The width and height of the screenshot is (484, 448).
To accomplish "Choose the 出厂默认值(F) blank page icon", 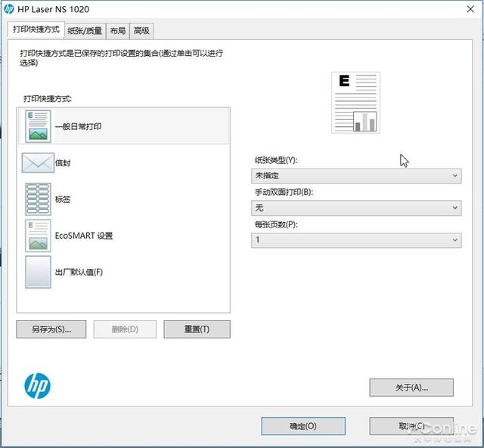I will pyautogui.click(x=38, y=272).
